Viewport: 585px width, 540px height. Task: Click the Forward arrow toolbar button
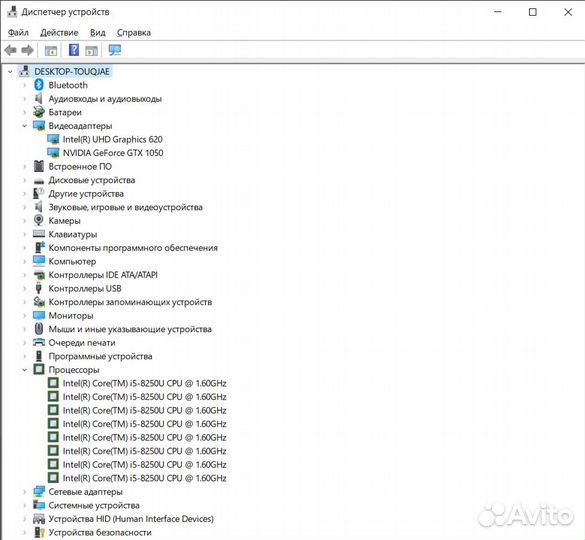28,50
